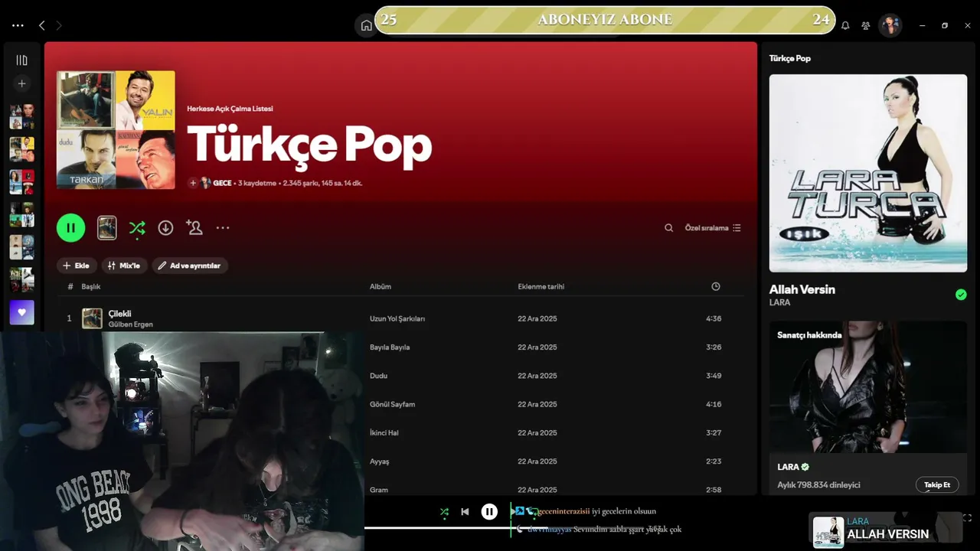980x551 pixels.
Task: Open more options for Türkçe Pop
Action: [x=223, y=227]
